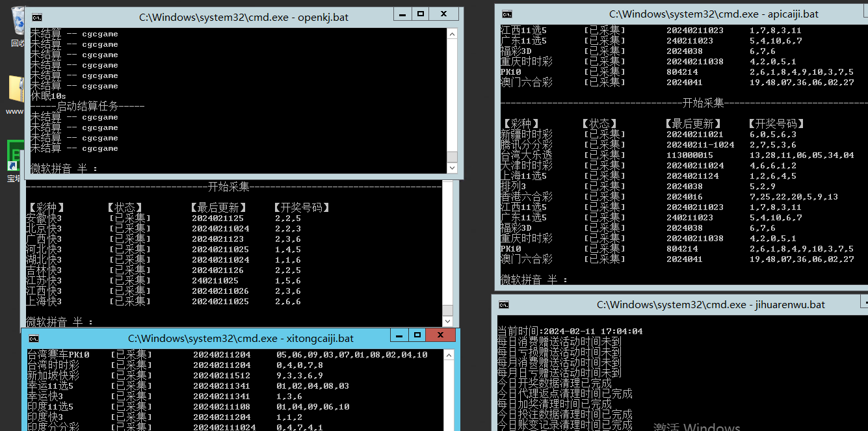
Task: Minimize the xitongcaiji.bat window
Action: point(399,335)
